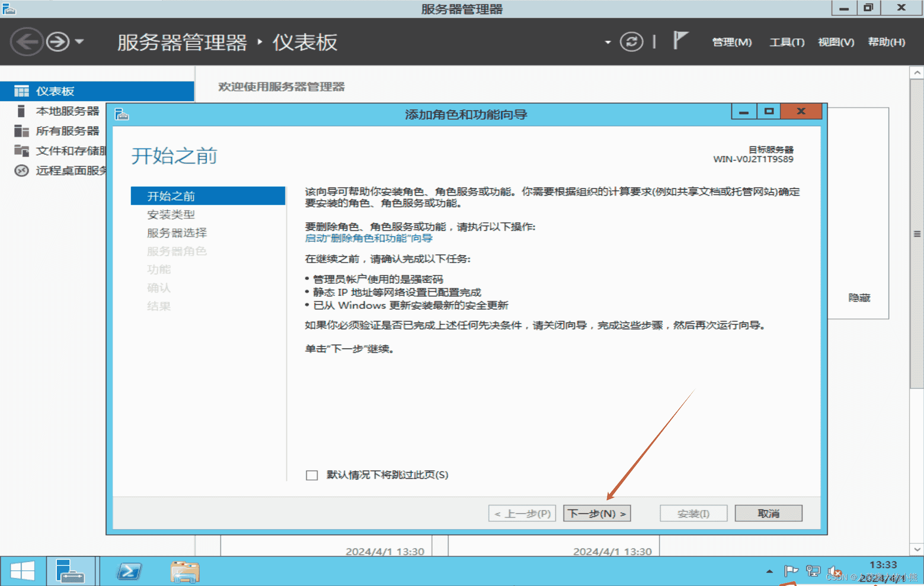Viewport: 924px width, 586px height.
Task: Open the 工具(T) menu
Action: click(x=787, y=42)
